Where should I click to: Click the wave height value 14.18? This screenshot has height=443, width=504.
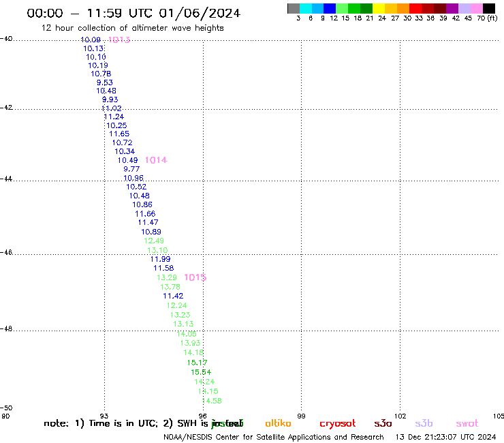193,352
